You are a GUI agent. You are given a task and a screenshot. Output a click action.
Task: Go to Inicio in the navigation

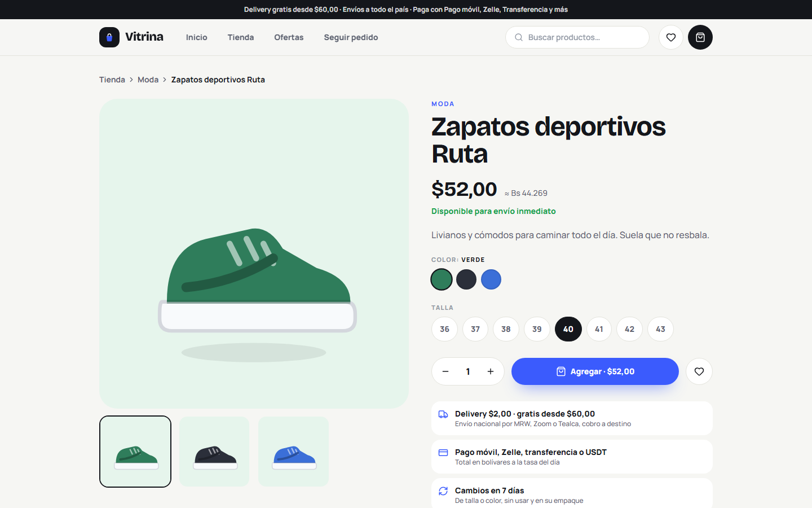pos(197,37)
